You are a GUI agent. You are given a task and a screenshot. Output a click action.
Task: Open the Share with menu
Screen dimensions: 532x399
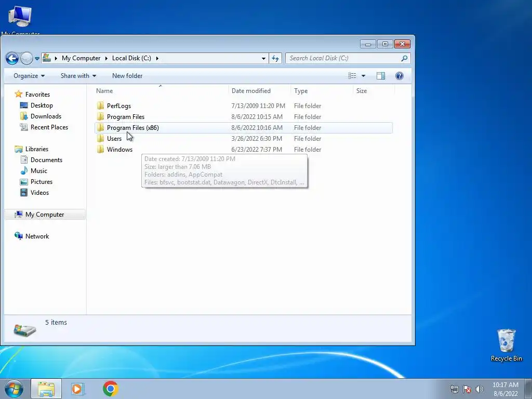[x=78, y=76]
